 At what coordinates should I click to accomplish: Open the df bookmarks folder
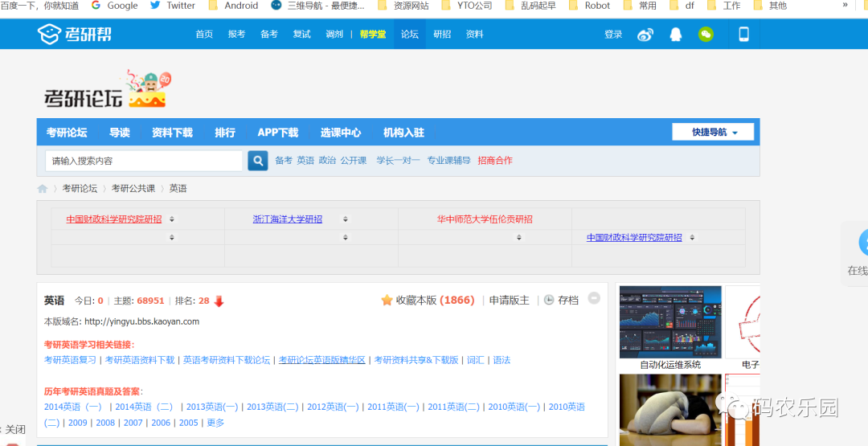(682, 6)
